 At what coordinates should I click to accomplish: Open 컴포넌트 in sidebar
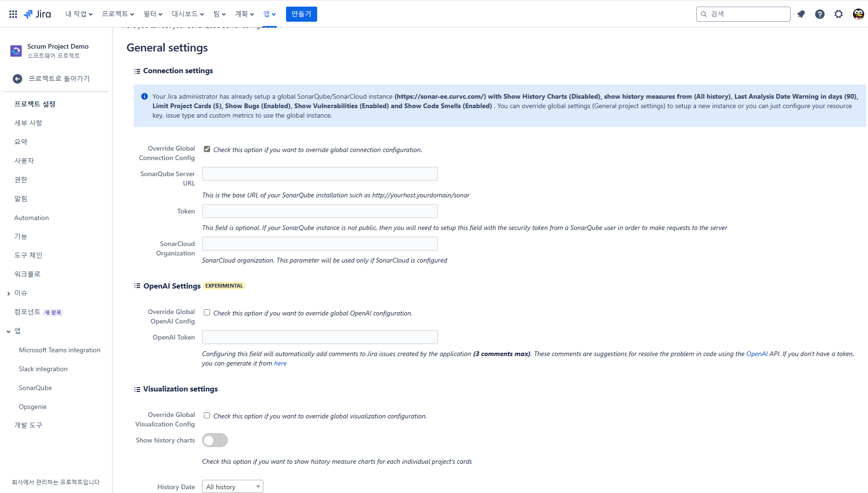pos(27,312)
